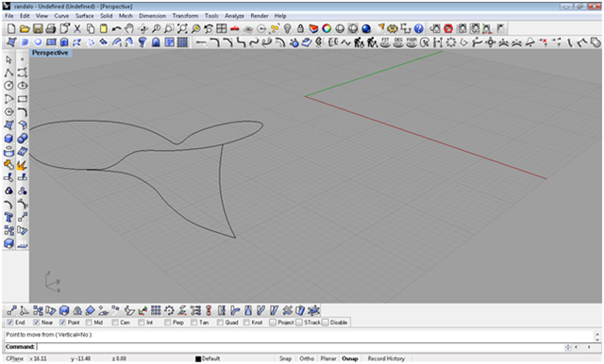Enable the Cen osnap checkbox
Image resolution: width=604 pixels, height=364 pixels.
[x=115, y=323]
